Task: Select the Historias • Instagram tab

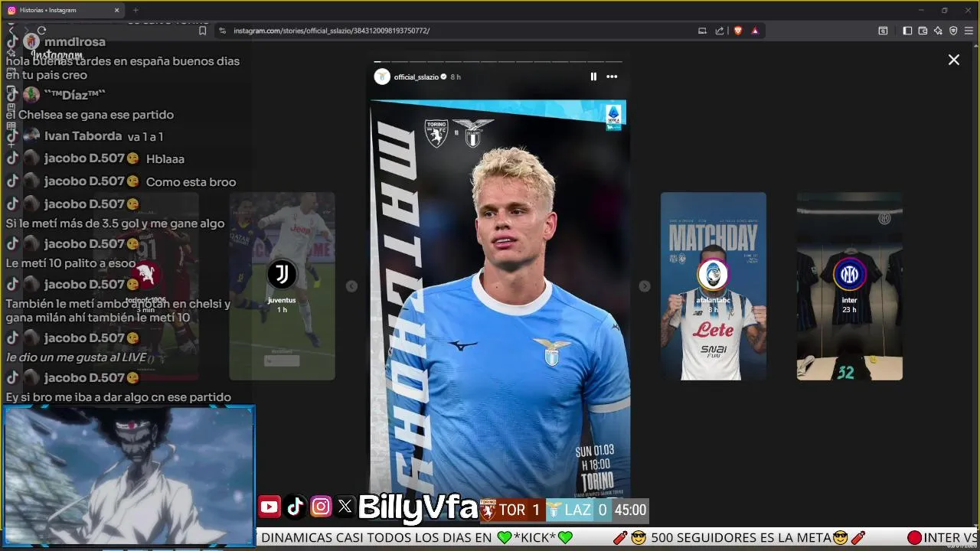Action: (x=63, y=10)
